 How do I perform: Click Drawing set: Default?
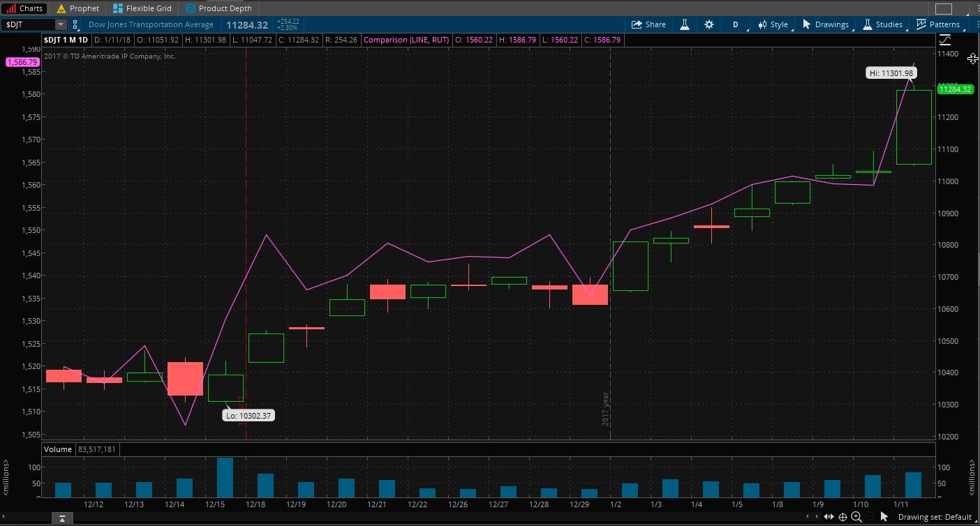click(x=935, y=517)
